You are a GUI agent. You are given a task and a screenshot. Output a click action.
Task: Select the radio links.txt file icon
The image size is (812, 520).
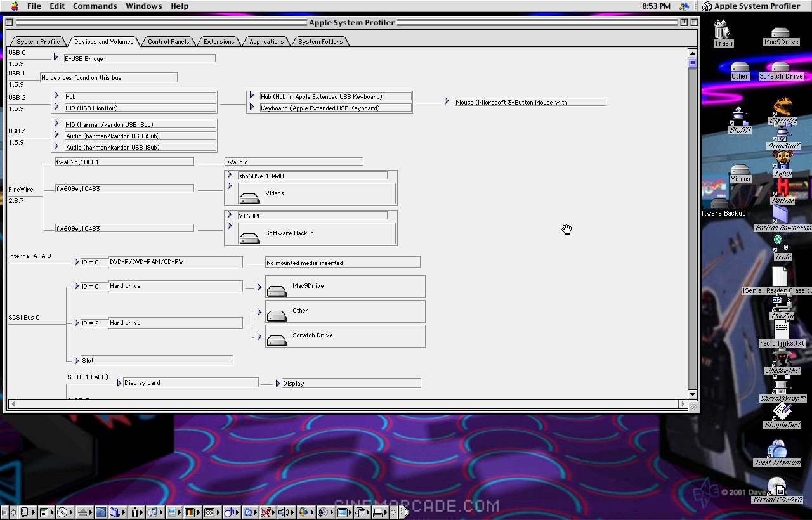pyautogui.click(x=782, y=330)
